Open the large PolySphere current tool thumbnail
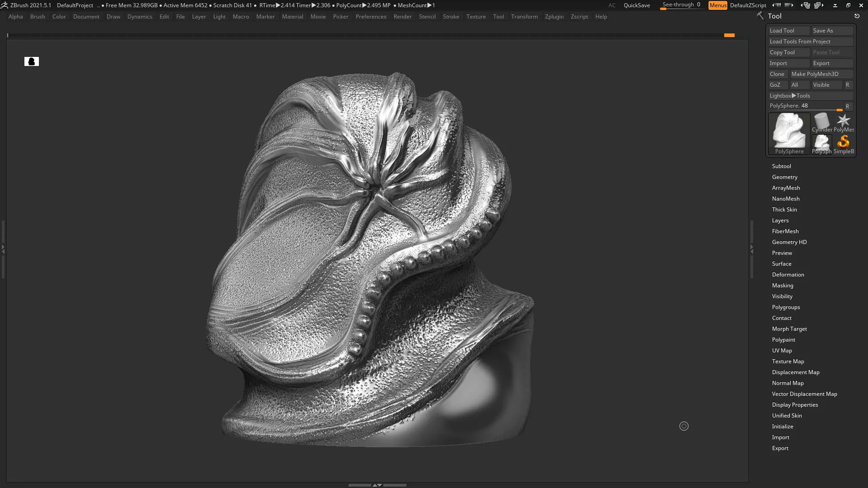This screenshot has width=868, height=488. pyautogui.click(x=789, y=133)
